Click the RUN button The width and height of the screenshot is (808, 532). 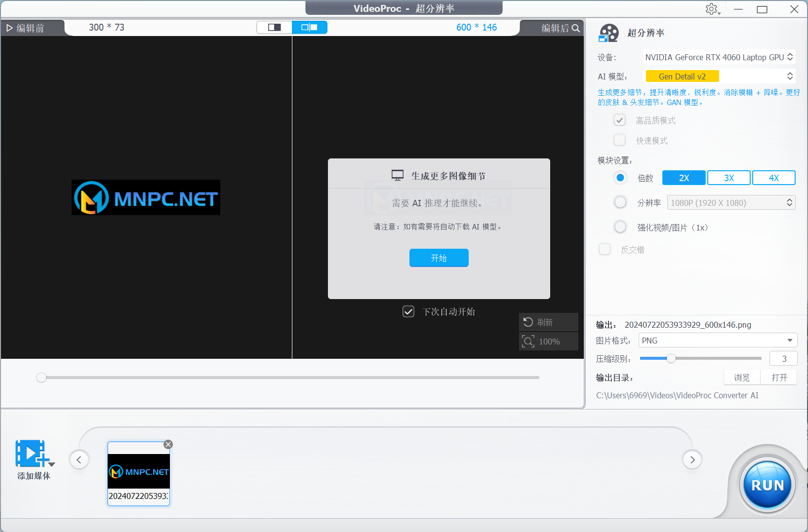[768, 485]
